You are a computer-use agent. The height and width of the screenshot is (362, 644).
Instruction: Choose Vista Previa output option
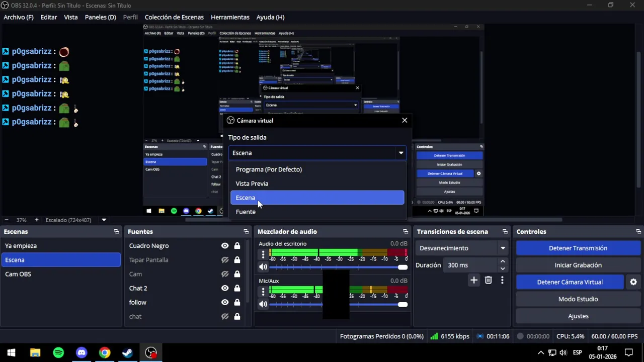coord(317,184)
